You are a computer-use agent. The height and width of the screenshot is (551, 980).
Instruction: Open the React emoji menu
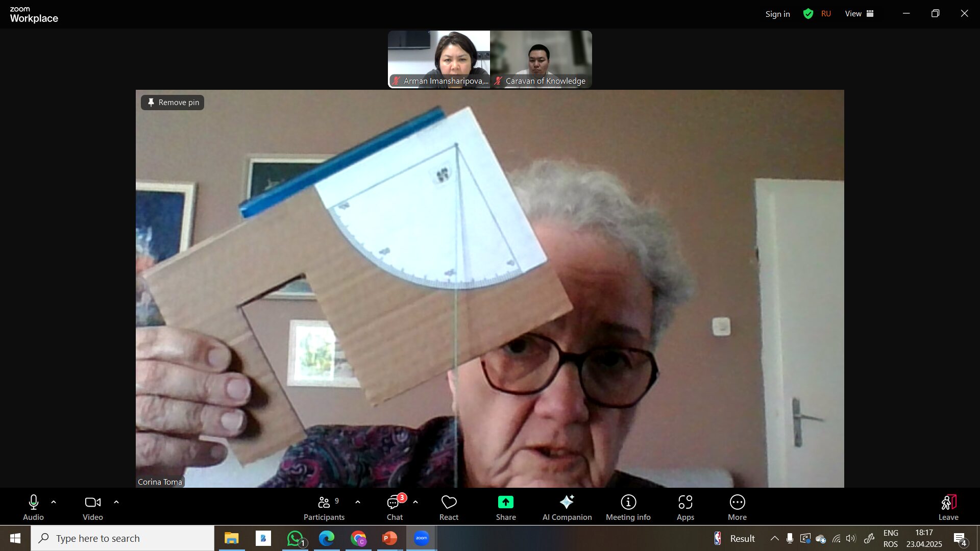coord(449,508)
